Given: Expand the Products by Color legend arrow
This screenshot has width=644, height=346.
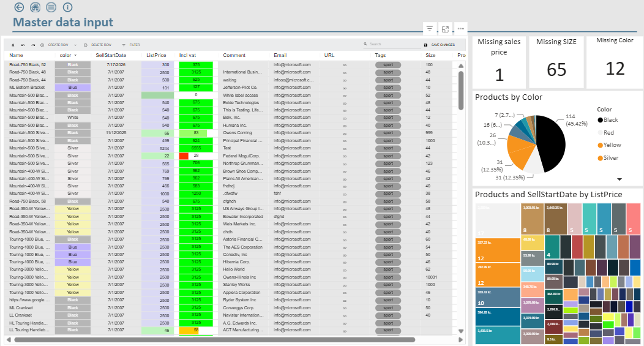Looking at the screenshot, I should 620,179.
